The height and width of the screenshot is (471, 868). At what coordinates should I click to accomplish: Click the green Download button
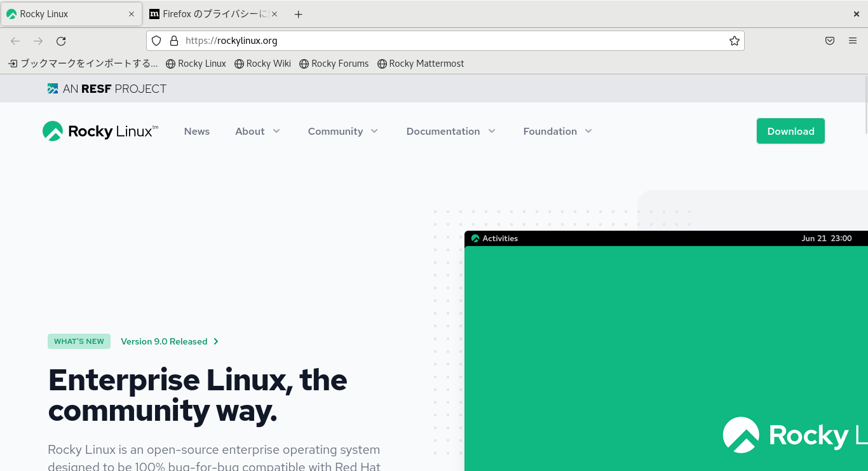pos(790,131)
